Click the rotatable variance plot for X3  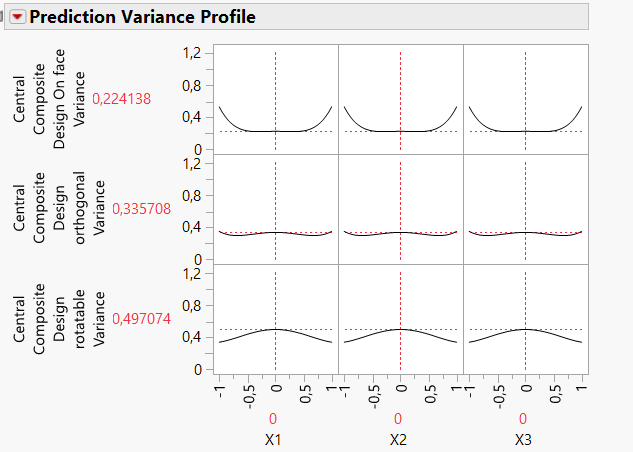point(526,320)
